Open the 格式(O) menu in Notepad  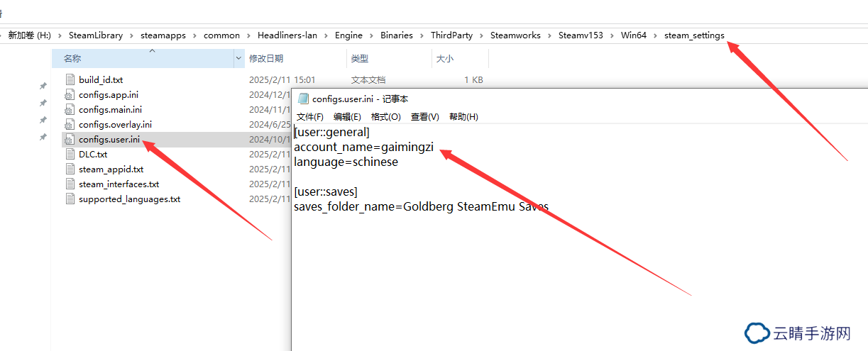(386, 116)
